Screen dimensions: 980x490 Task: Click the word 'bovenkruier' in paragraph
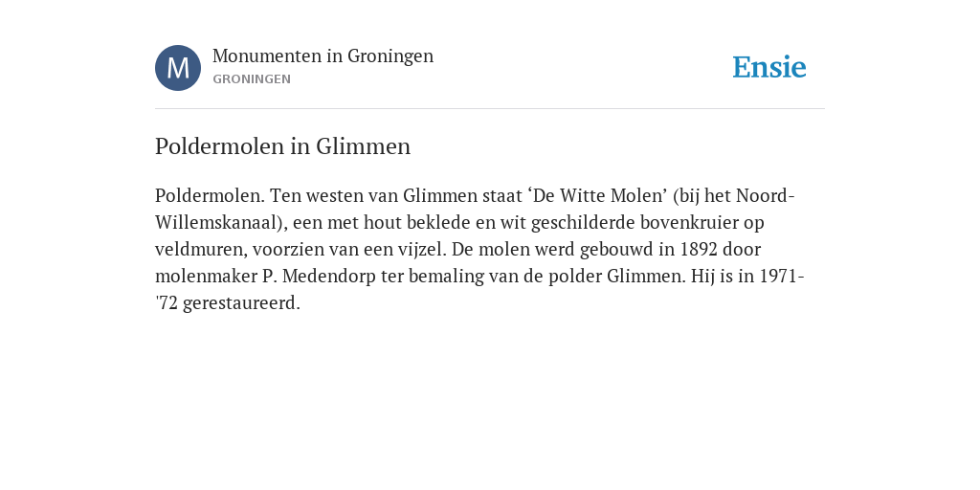689,222
